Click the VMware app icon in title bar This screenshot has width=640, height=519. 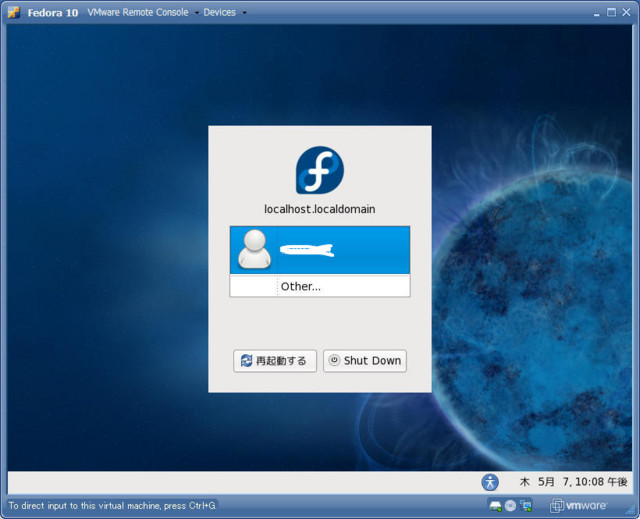point(13,12)
